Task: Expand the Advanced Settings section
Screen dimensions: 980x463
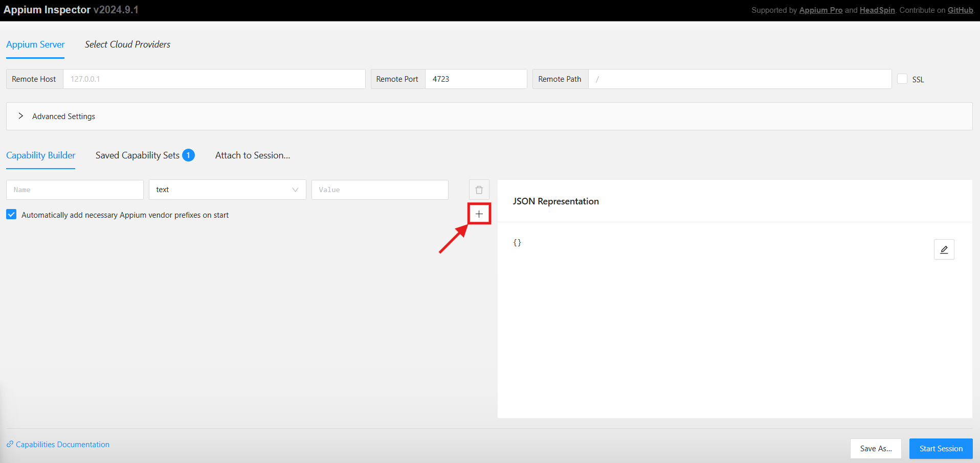Action: 489,116
